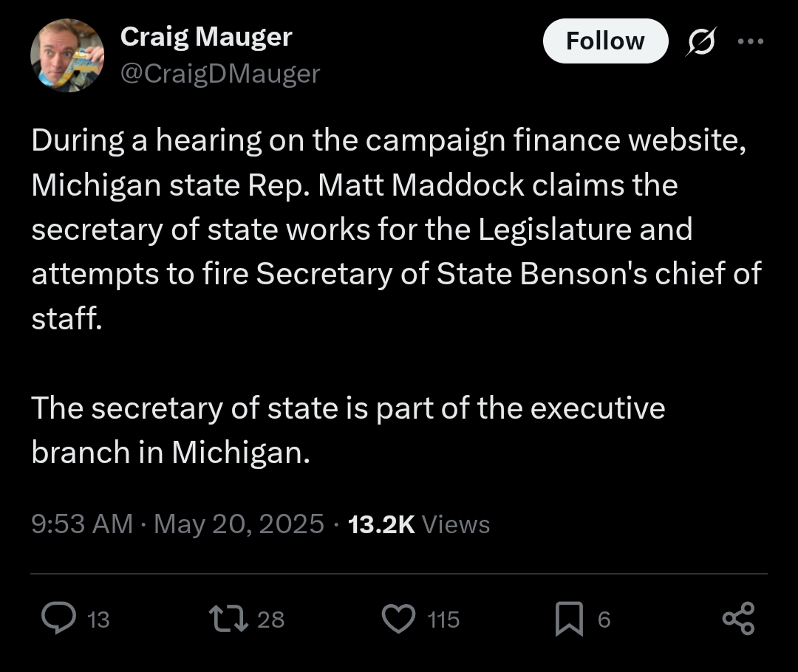
Task: Click the Craig Mauger display name
Action: click(x=206, y=36)
